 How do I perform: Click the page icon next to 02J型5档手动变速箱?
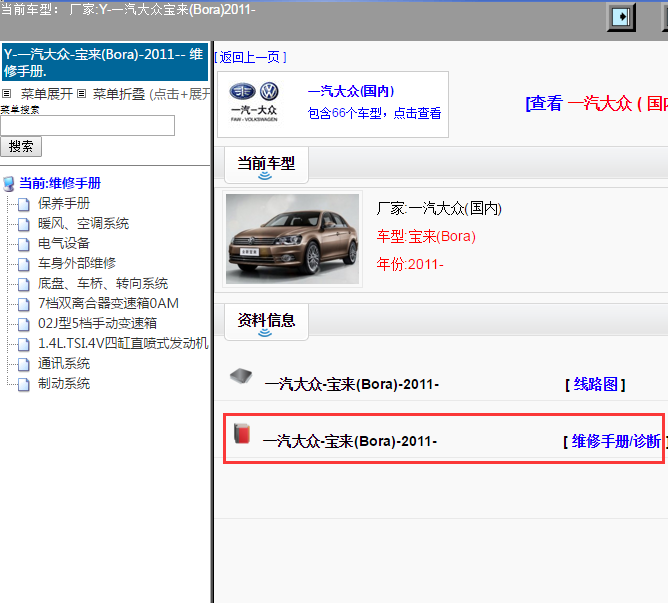coord(24,324)
